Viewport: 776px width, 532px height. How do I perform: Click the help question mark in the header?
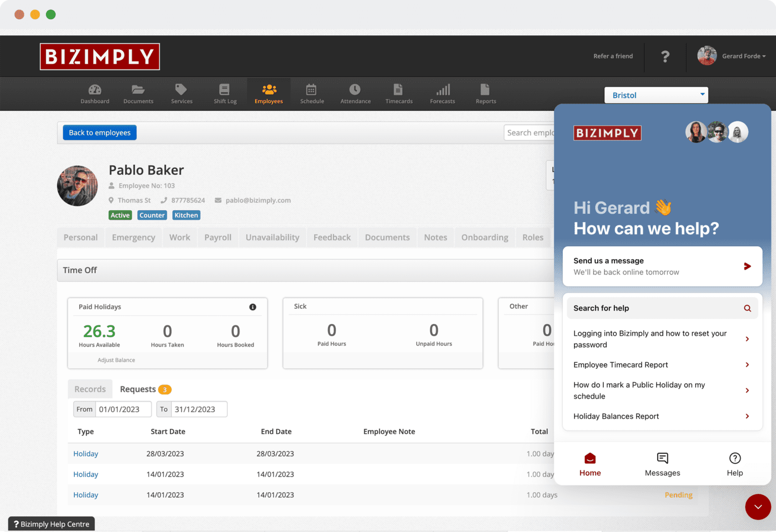pos(665,56)
